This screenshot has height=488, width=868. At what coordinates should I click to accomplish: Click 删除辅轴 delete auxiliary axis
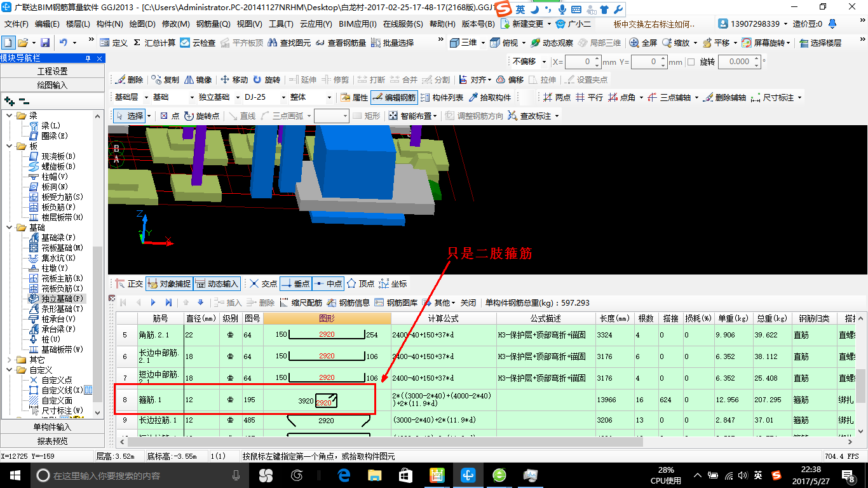[x=724, y=97]
